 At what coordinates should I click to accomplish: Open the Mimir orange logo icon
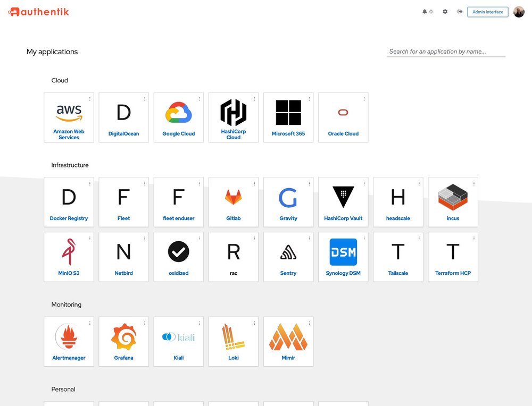coord(288,336)
